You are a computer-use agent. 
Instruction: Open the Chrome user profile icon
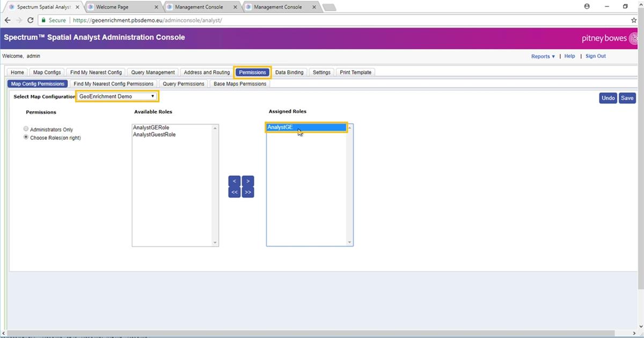tap(587, 6)
